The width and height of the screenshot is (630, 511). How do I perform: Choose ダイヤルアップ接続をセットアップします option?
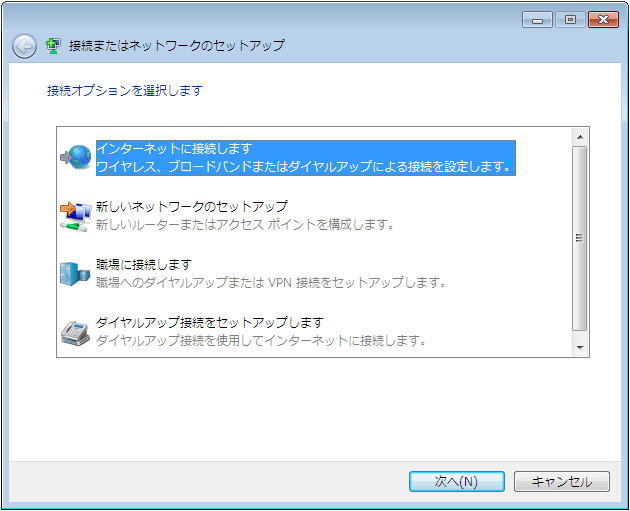(x=210, y=323)
